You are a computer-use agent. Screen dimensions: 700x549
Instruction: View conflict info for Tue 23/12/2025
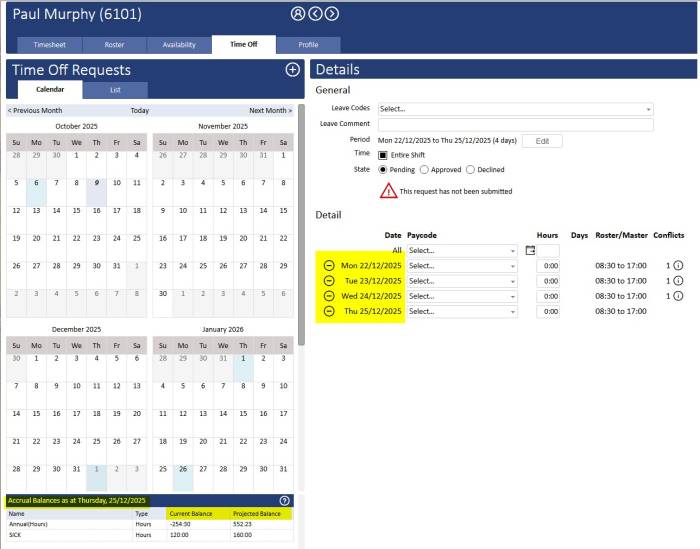[677, 281]
